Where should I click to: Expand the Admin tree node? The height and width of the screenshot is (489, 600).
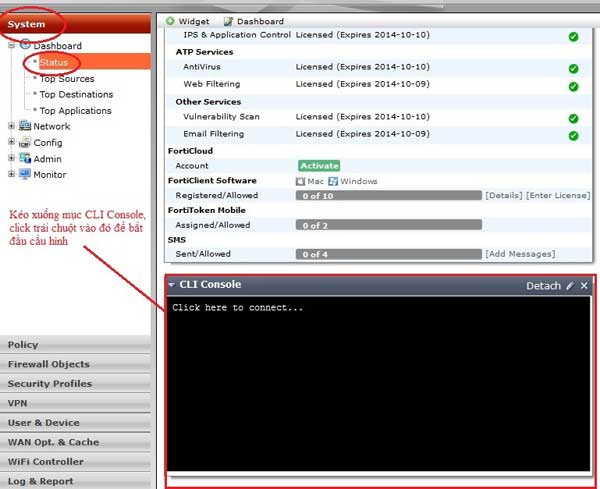(x=11, y=158)
